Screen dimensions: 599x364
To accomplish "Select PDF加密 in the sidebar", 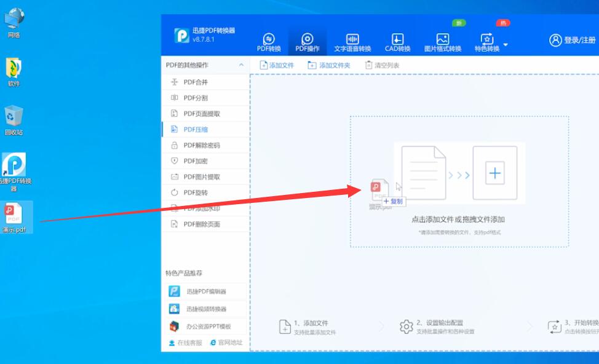I will [205, 161].
